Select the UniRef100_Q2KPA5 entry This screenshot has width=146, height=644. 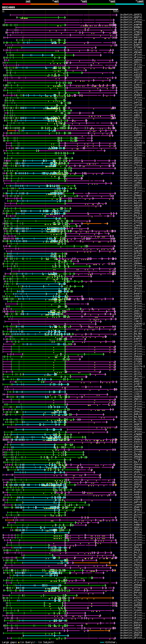tap(131, 90)
